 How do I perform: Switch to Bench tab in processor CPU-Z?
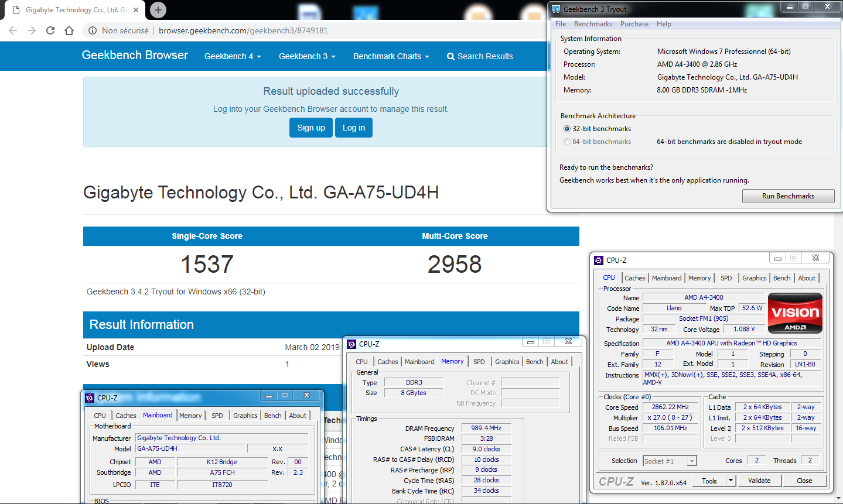click(x=782, y=278)
